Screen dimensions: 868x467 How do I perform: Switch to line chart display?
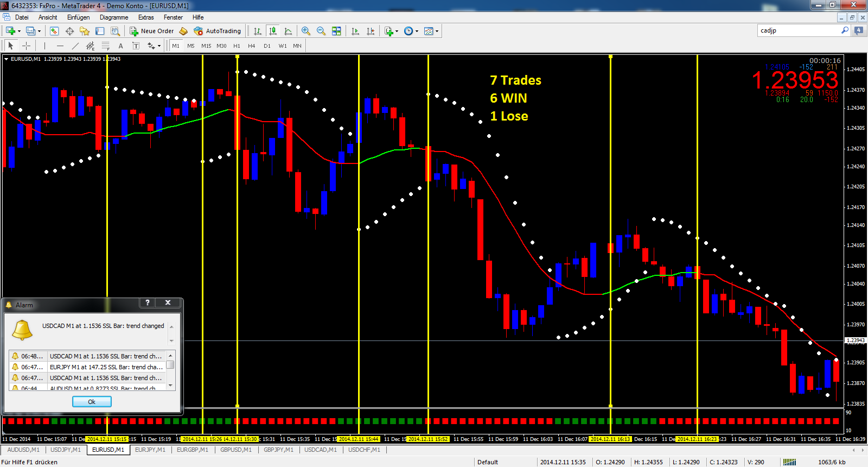coord(288,31)
